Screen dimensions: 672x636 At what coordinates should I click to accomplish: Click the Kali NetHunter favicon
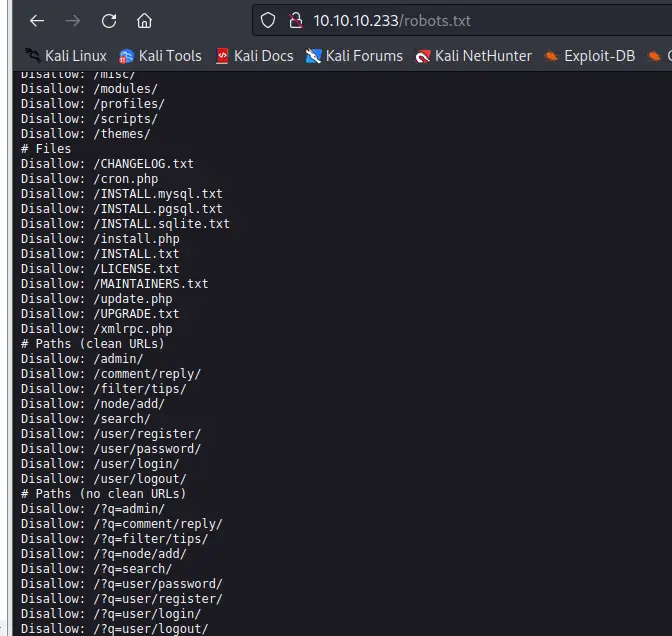(423, 56)
